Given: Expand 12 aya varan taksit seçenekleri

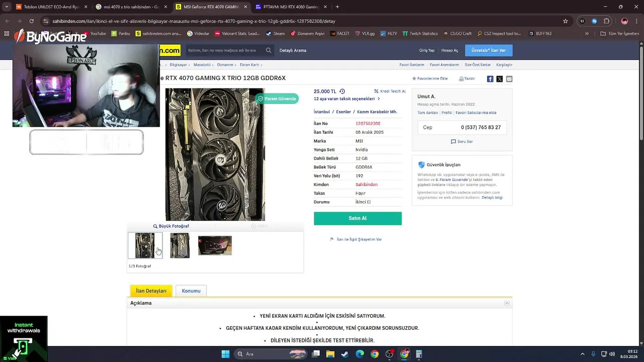Looking at the screenshot, I should 347,99.
